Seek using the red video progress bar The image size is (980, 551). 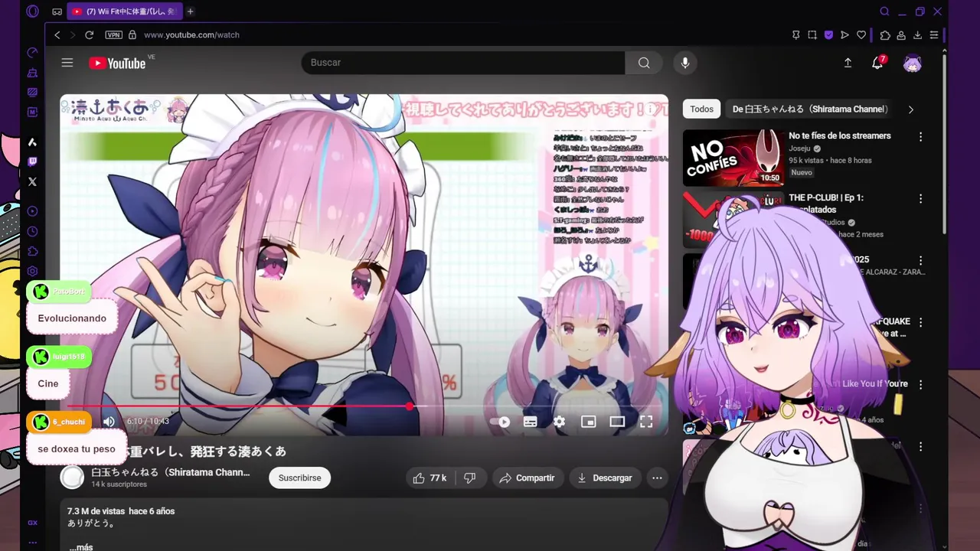pos(364,406)
